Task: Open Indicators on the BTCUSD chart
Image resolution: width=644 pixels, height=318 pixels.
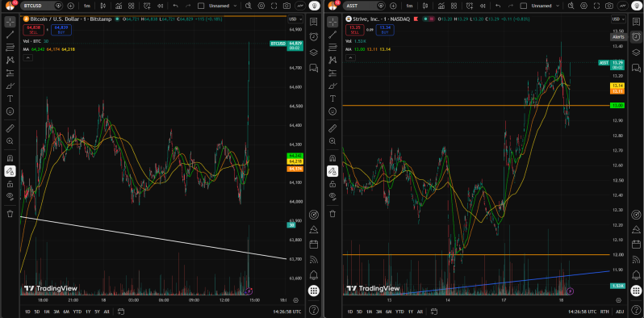Action: tap(119, 6)
